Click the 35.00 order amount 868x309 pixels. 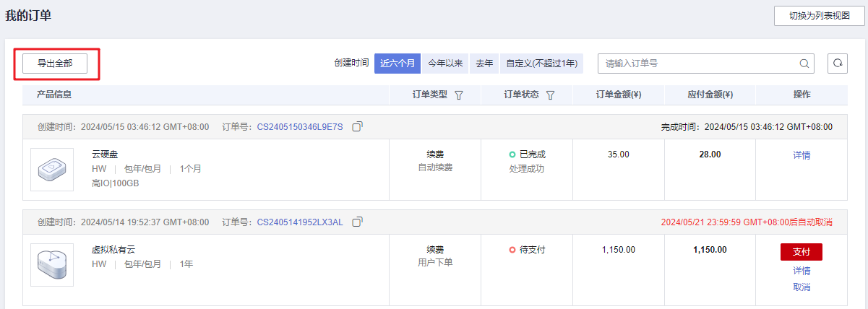(619, 154)
